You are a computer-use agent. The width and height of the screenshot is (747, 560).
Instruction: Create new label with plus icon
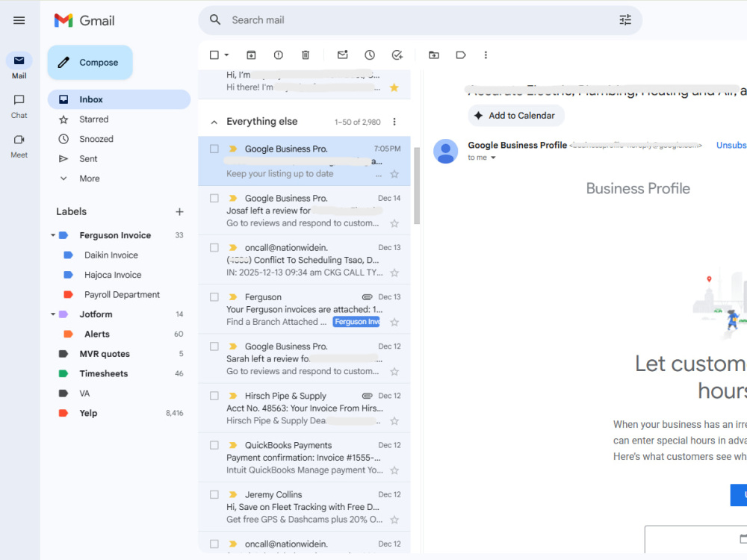tap(179, 212)
